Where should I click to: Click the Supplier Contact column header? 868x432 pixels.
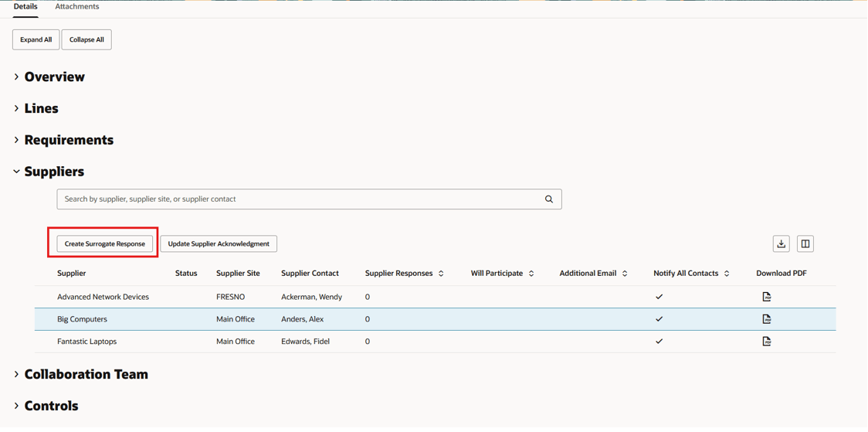pos(310,274)
